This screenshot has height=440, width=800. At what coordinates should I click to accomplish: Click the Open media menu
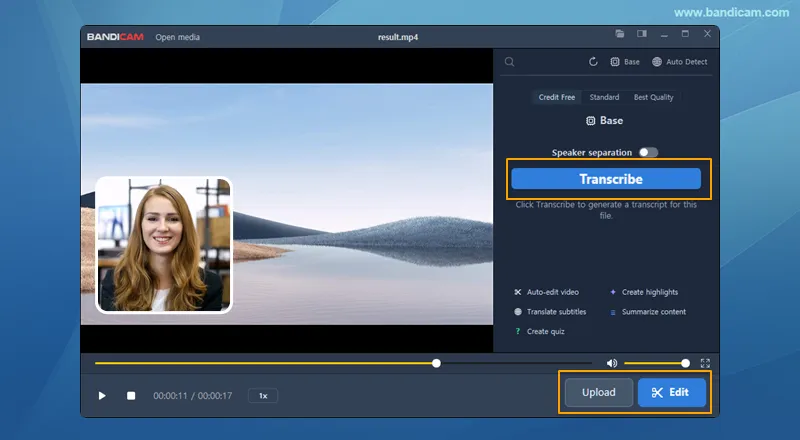(178, 37)
